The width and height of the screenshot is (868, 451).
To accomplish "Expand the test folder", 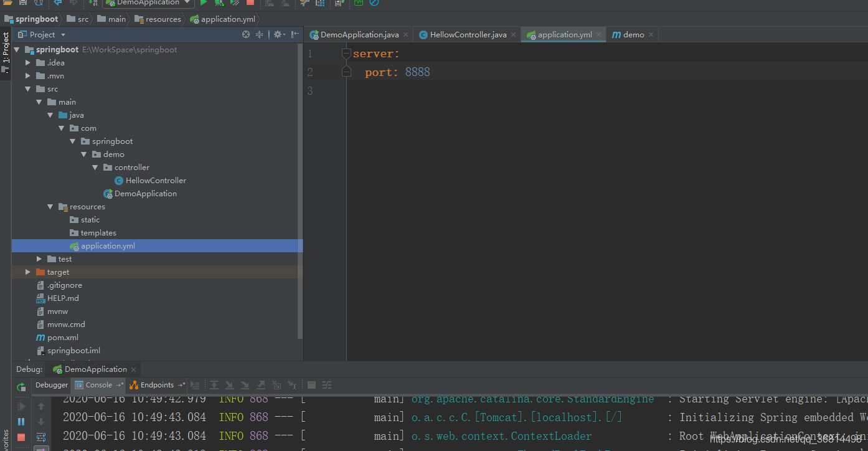I will pyautogui.click(x=39, y=259).
